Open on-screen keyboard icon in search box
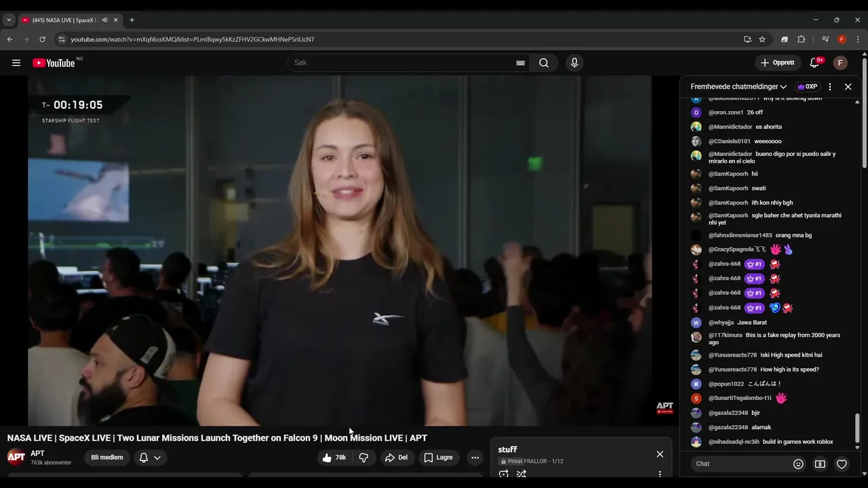868x488 pixels. [520, 63]
